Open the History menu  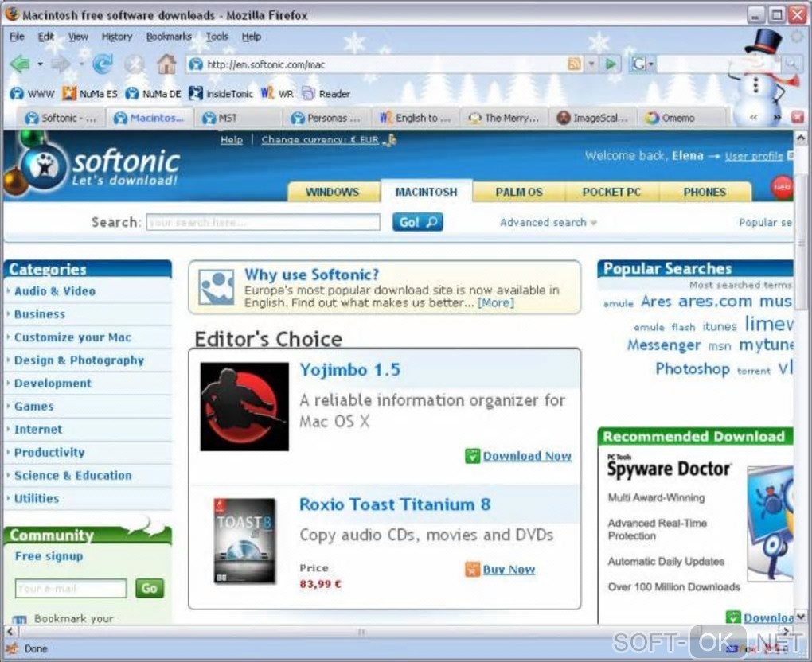[x=116, y=37]
